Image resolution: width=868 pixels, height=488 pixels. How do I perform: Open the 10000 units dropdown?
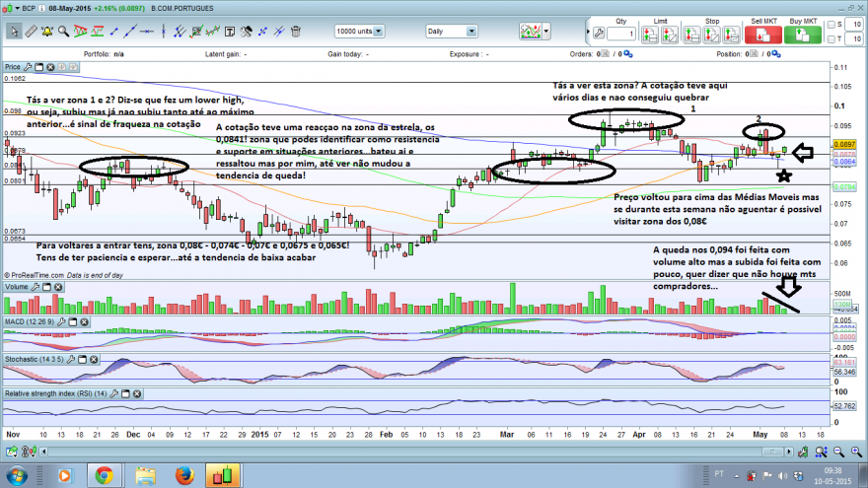(x=359, y=32)
